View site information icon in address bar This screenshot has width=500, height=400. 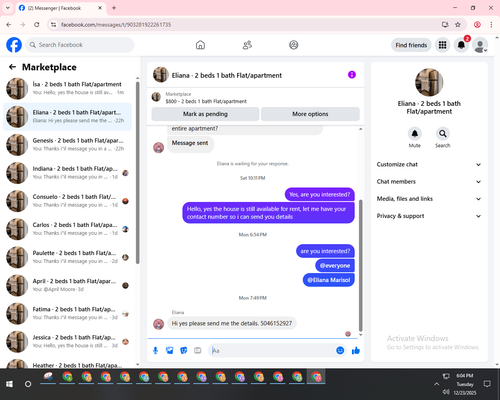pyautogui.click(x=53, y=25)
